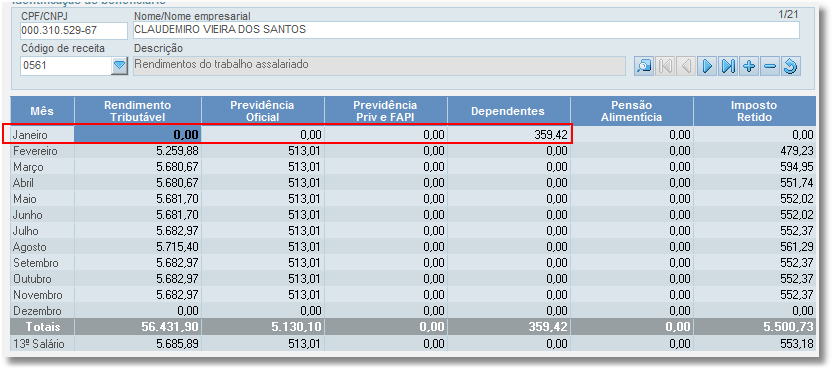The image size is (833, 371).
Task: Click the Janeiro row label
Action: pyautogui.click(x=42, y=135)
